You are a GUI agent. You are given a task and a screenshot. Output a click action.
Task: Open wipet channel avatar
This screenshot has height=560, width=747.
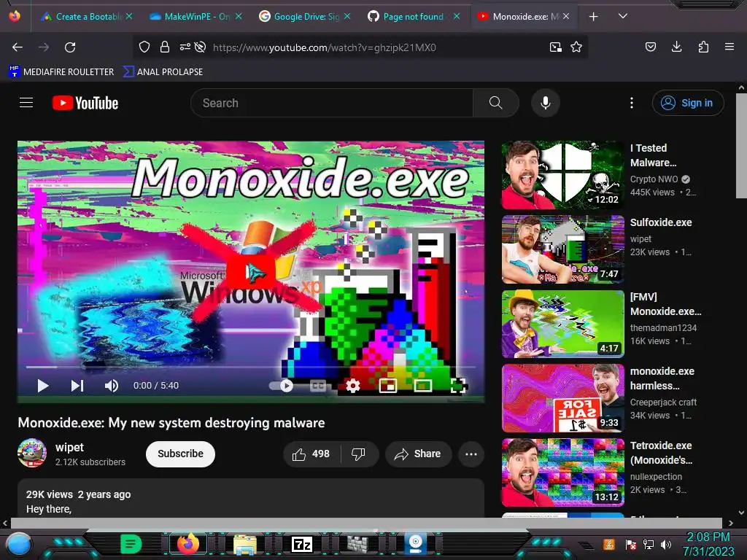[32, 453]
